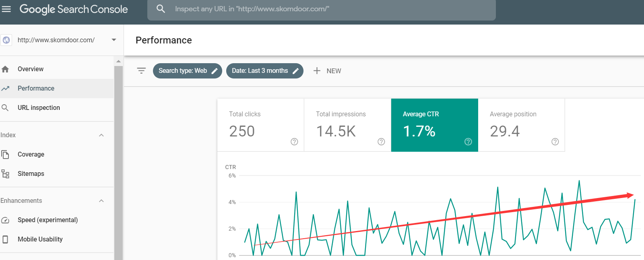Click the Overview home icon
644x260 pixels.
click(5, 69)
